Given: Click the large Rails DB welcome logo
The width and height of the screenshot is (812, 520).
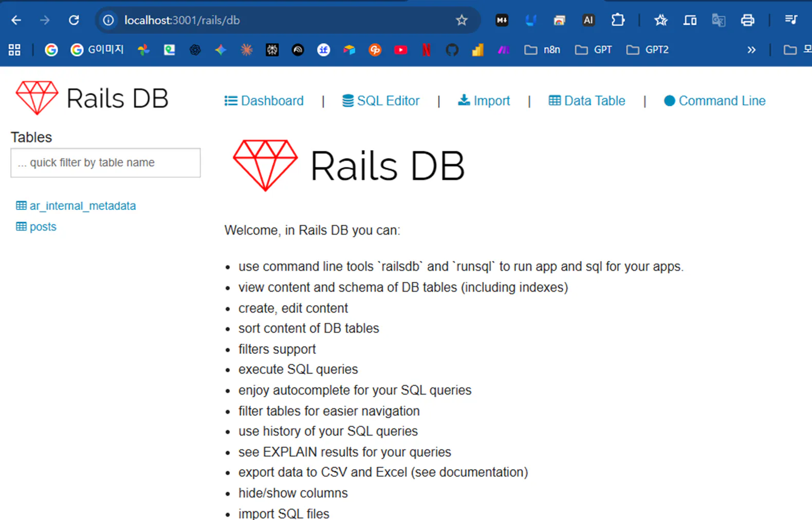Looking at the screenshot, I should tap(349, 166).
